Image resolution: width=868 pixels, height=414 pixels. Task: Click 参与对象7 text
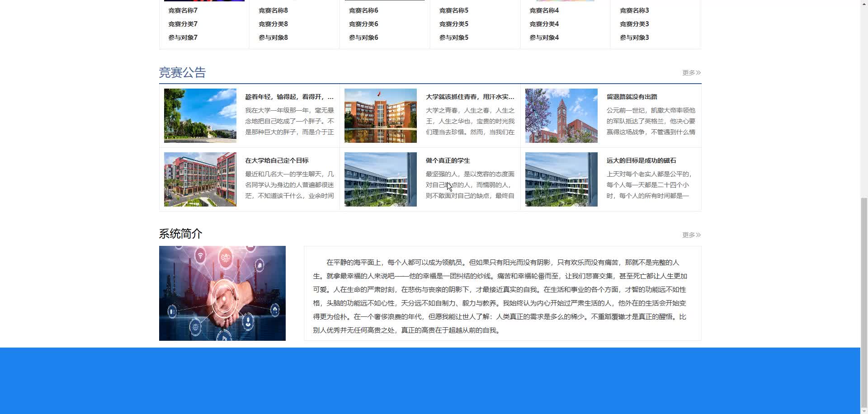[x=183, y=38]
